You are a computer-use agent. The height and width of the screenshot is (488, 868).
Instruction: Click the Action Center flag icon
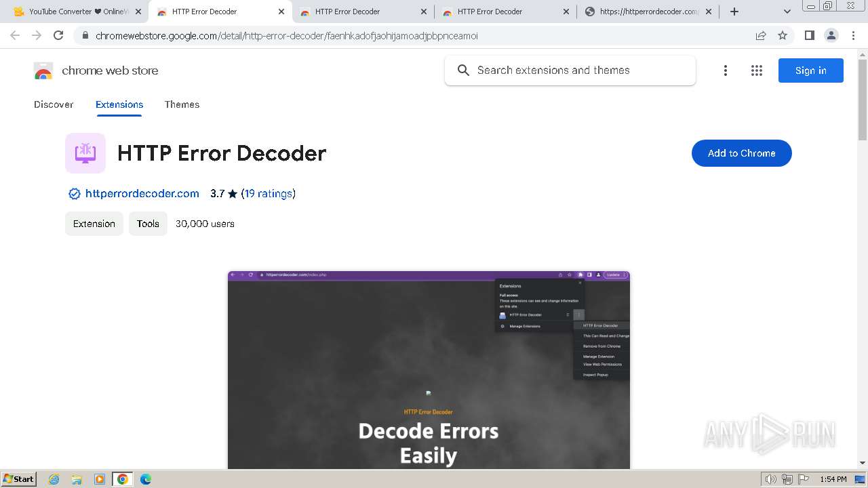[803, 479]
